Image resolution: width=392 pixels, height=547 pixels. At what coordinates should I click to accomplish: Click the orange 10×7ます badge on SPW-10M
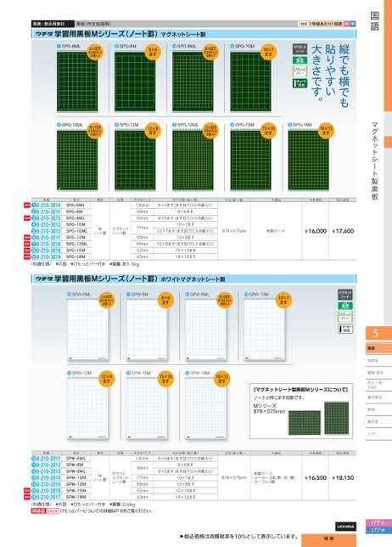pyautogui.click(x=283, y=300)
